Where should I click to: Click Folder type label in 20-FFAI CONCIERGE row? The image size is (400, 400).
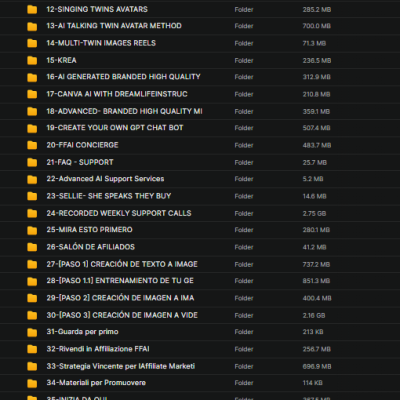[x=244, y=145]
